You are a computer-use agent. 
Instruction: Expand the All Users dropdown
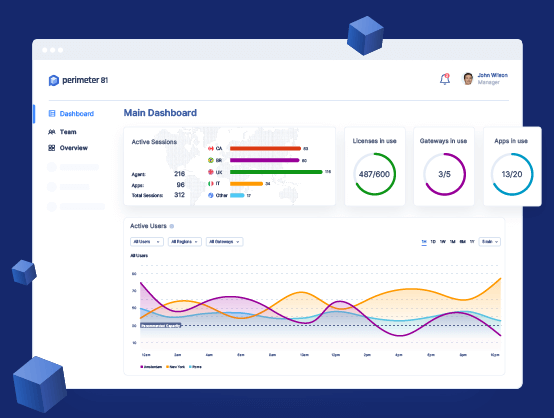coord(147,242)
